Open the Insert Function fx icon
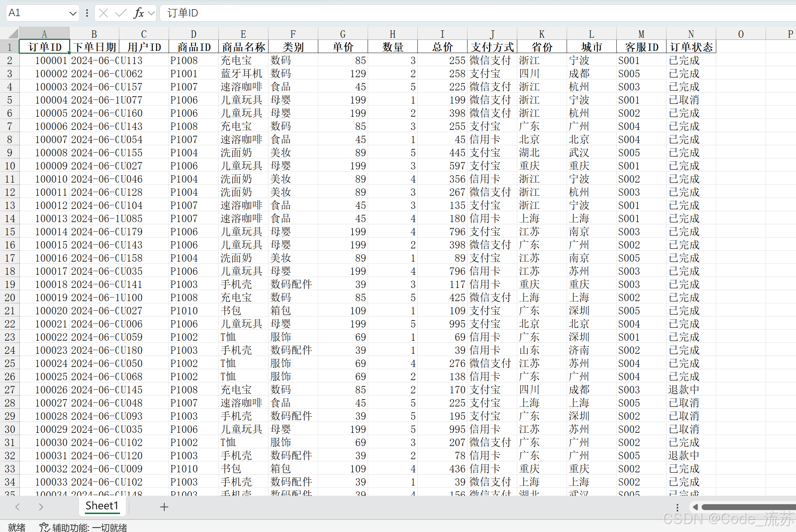796x532 pixels. (x=139, y=14)
